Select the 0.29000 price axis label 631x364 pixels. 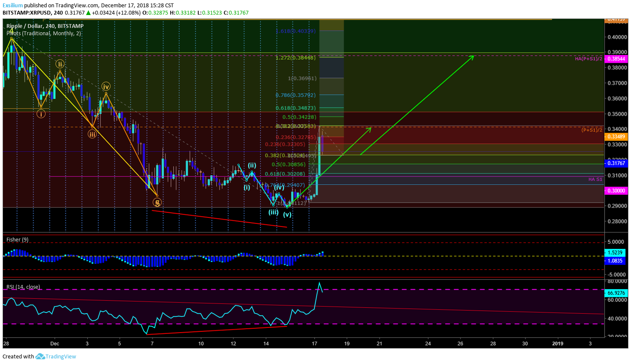pos(617,206)
